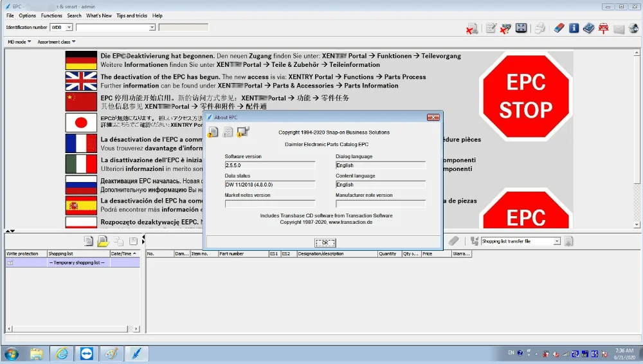Open the What's New menu
The image size is (643, 364).
tap(99, 15)
